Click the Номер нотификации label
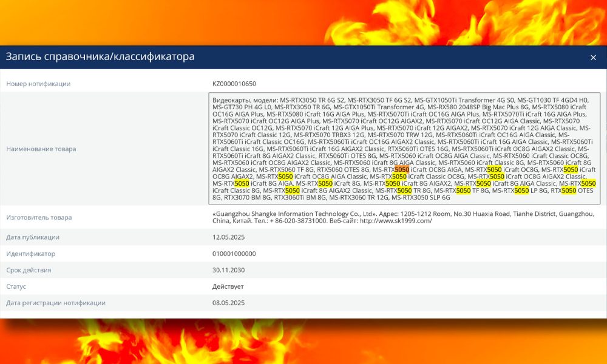This screenshot has height=364, width=607. click(x=38, y=84)
